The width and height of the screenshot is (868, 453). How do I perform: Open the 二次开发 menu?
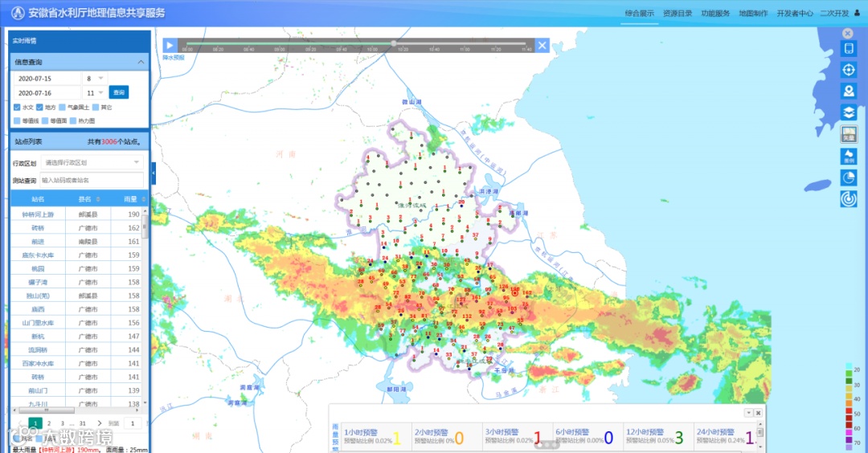tap(834, 14)
